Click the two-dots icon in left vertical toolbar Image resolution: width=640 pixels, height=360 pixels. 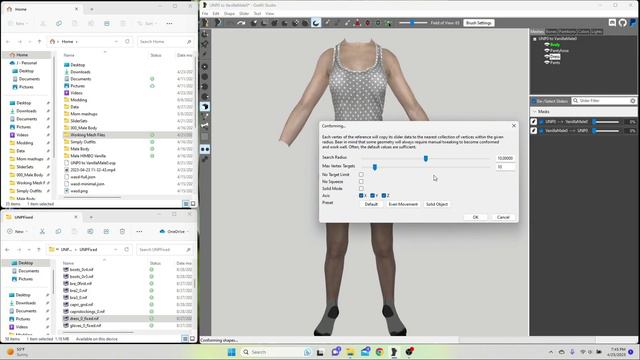point(205,149)
